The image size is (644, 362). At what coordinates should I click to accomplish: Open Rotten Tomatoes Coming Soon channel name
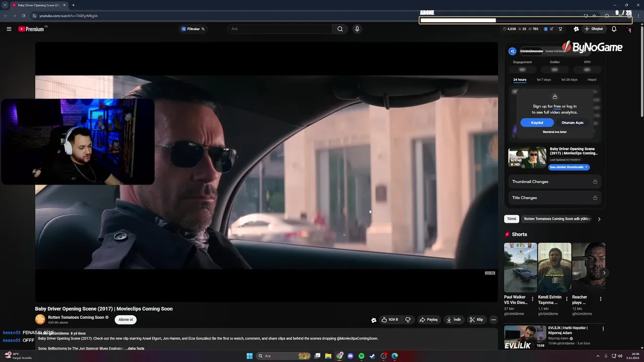pos(76,317)
